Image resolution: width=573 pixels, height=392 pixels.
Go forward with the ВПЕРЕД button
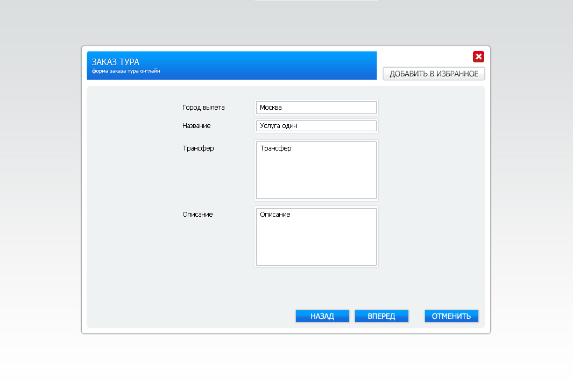381,316
